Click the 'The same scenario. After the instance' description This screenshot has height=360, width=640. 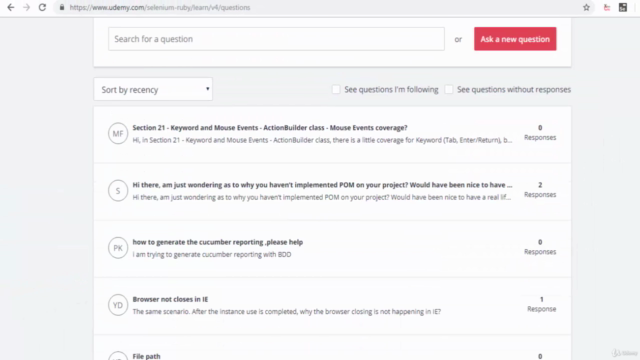click(287, 311)
